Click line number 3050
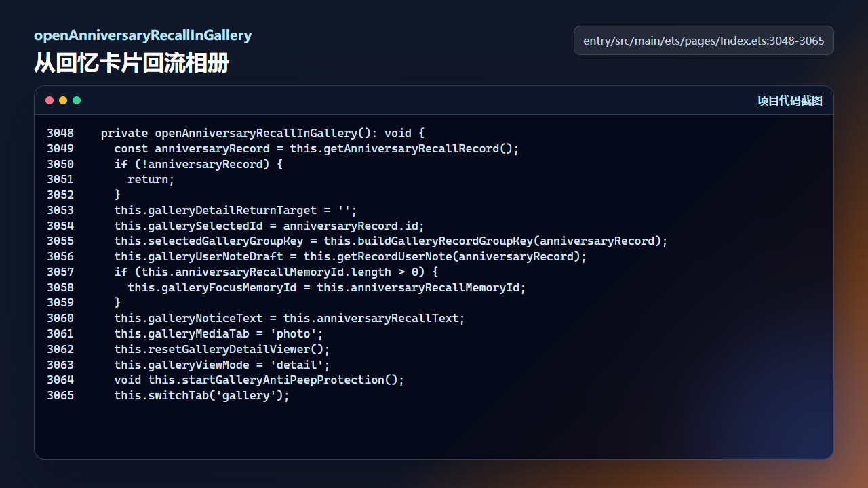 60,165
